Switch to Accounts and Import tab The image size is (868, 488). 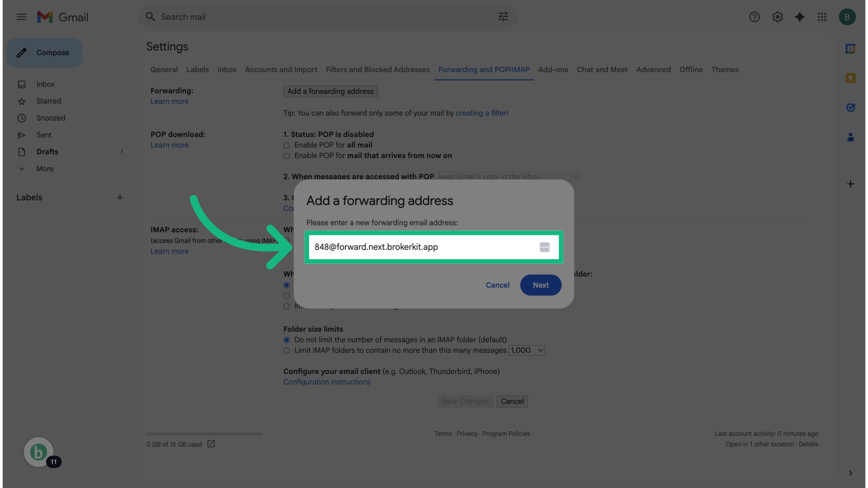[x=281, y=70]
